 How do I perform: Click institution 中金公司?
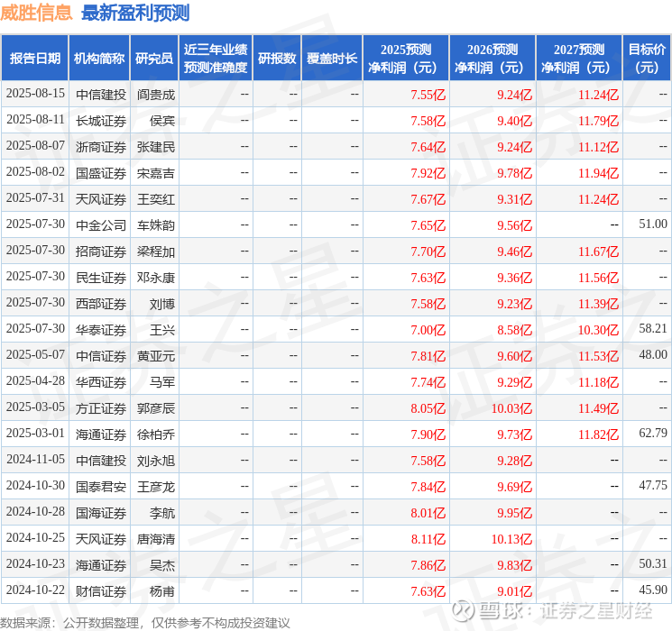click(x=101, y=225)
